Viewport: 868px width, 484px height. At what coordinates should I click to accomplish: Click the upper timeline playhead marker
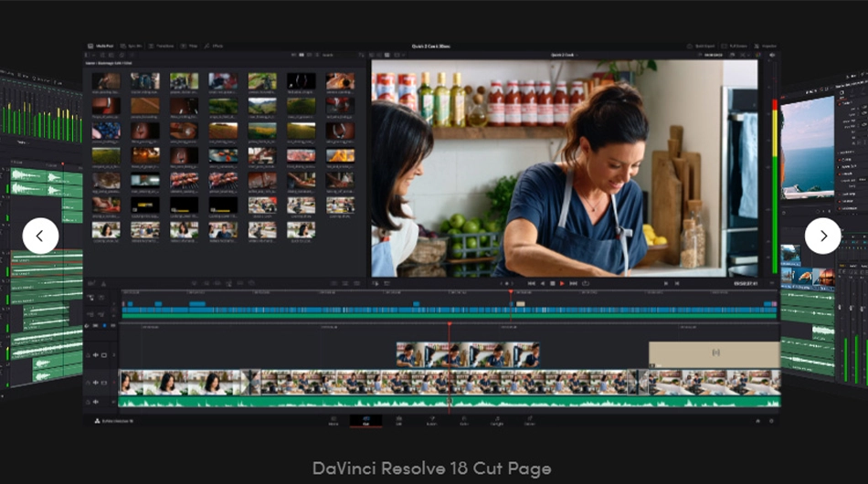coord(511,291)
